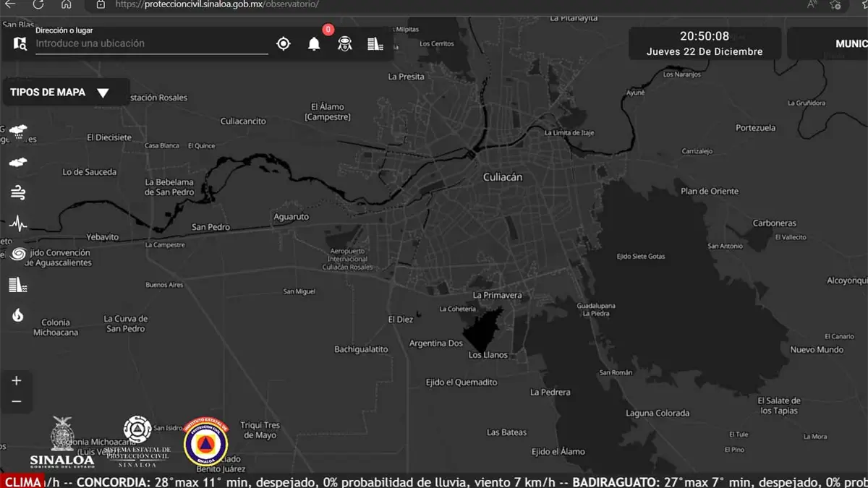Open the notifications bell
The image size is (868, 488).
pos(314,44)
